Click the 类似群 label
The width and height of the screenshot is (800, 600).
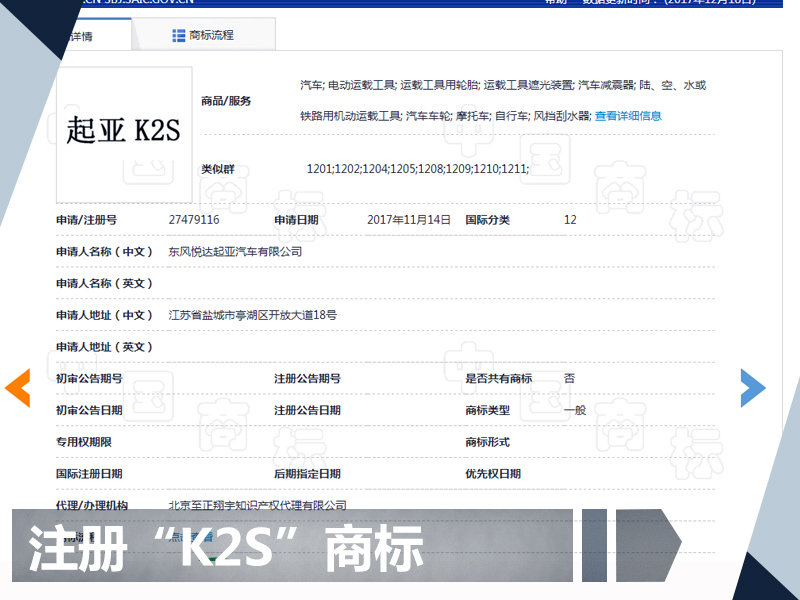218,169
